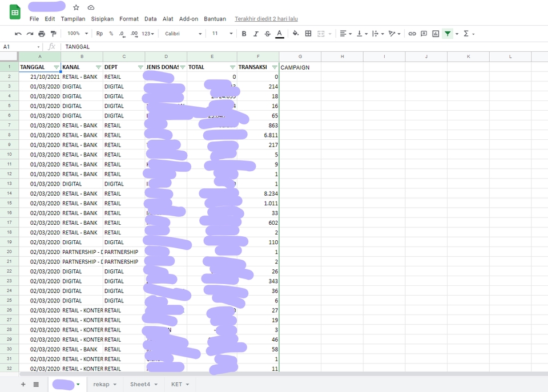Apply currency Rp format
This screenshot has height=392, width=548.
pos(99,34)
